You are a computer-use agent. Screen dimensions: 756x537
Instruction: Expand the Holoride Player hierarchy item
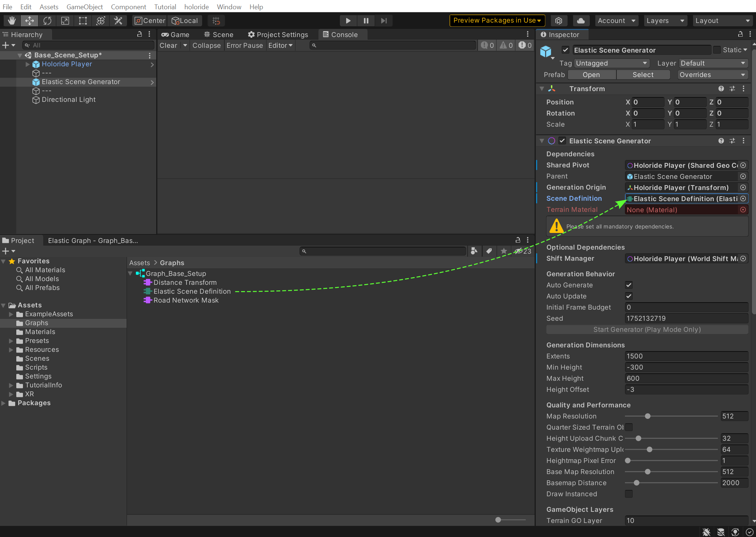(x=27, y=64)
